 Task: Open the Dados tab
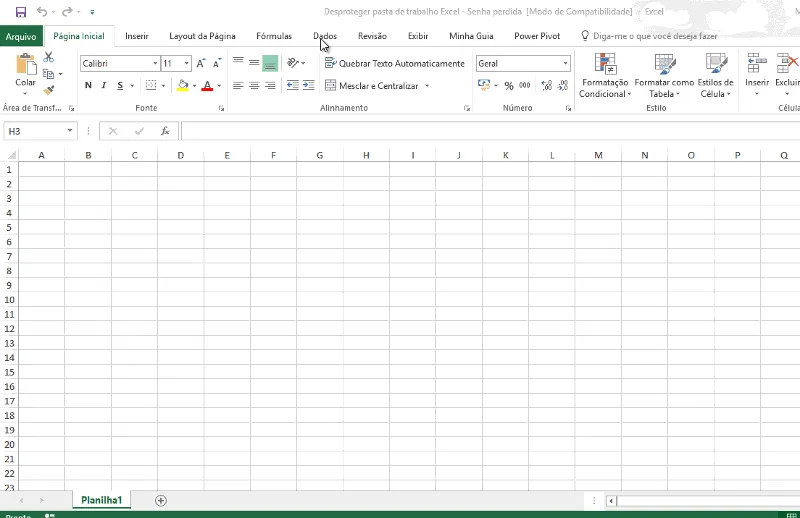[325, 36]
